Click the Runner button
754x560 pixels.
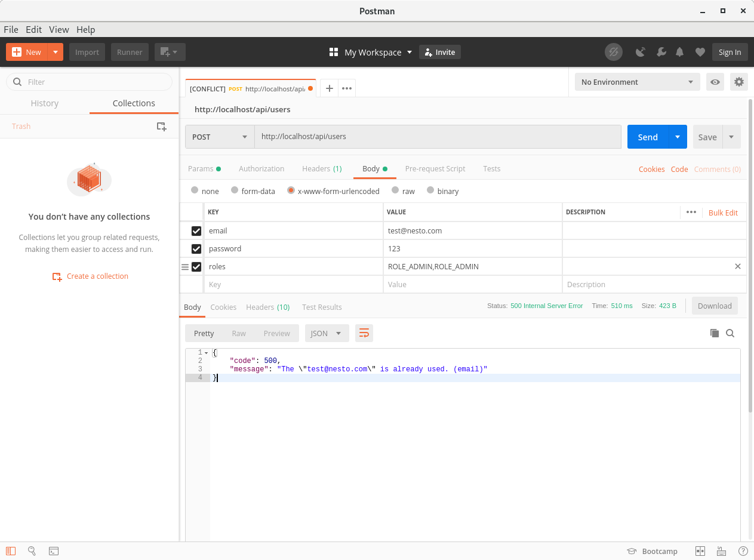click(x=130, y=52)
